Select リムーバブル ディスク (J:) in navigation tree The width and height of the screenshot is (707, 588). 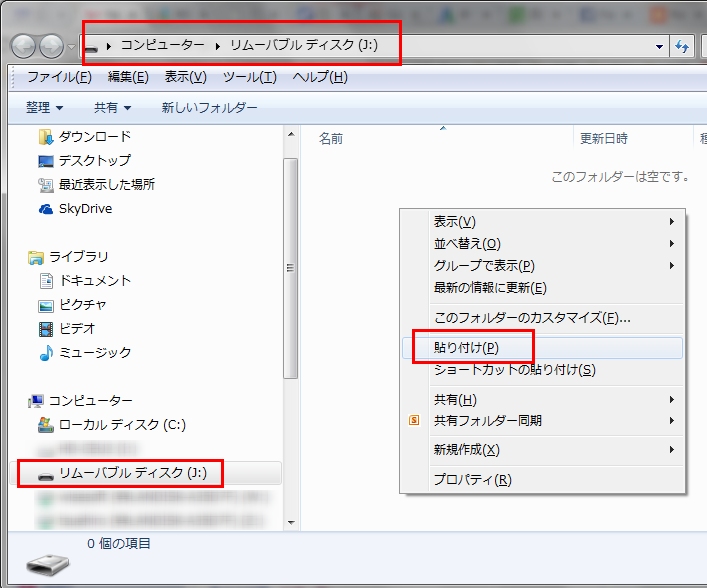(132, 472)
